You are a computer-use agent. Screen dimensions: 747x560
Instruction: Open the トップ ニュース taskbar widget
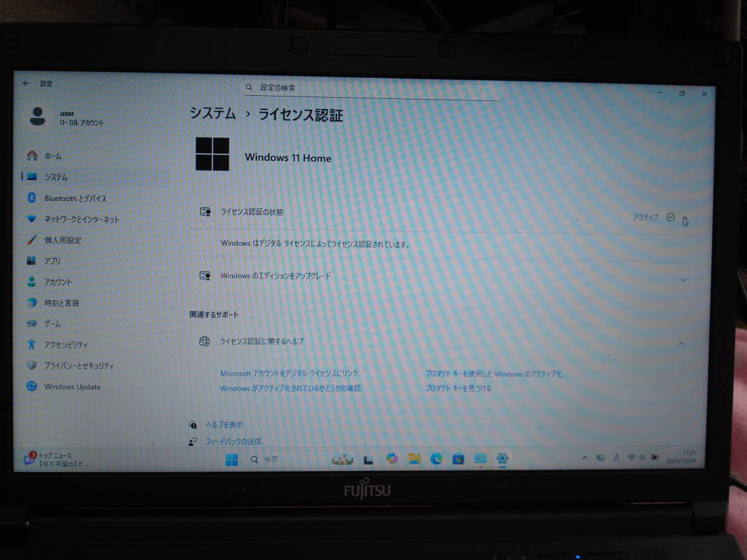pyautogui.click(x=56, y=459)
